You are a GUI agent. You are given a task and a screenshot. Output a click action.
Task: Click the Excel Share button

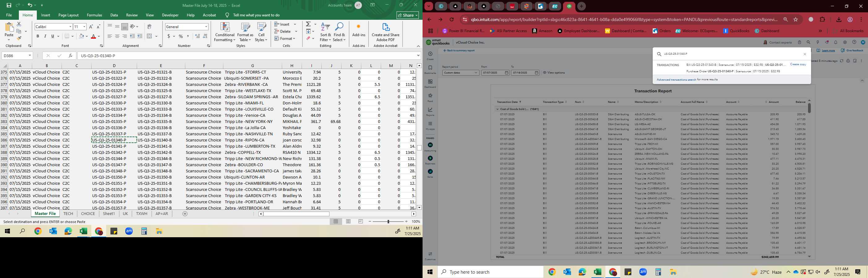pos(408,15)
